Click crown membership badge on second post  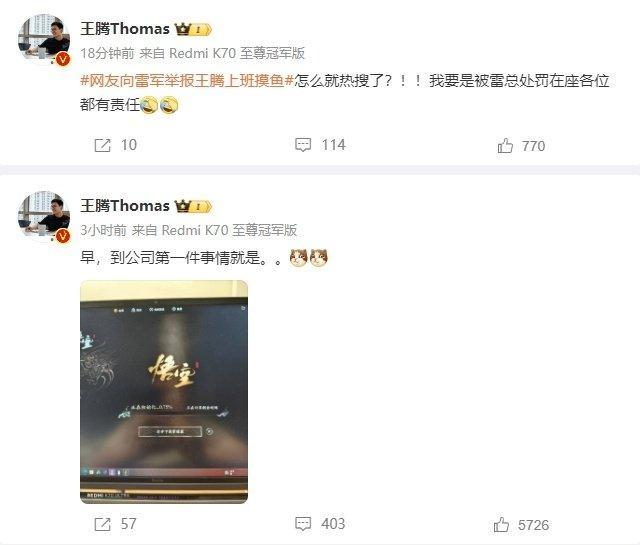point(193,206)
